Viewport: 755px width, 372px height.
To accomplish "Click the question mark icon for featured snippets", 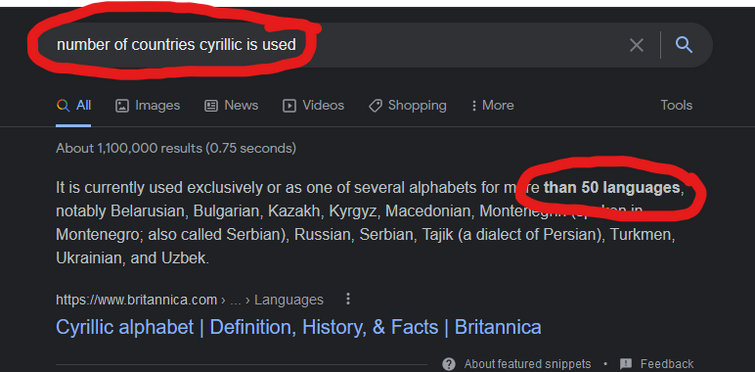I will [449, 364].
